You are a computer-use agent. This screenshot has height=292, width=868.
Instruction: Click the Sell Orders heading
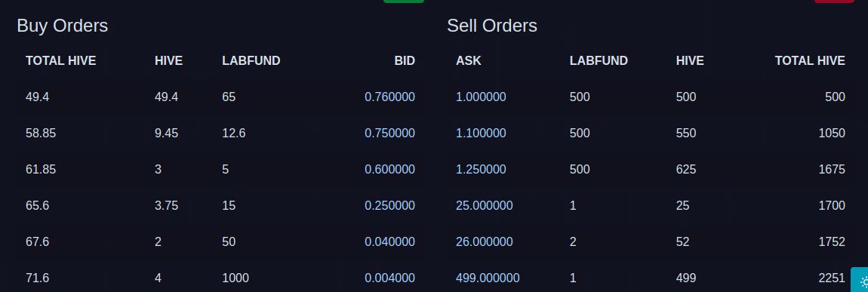(x=492, y=26)
